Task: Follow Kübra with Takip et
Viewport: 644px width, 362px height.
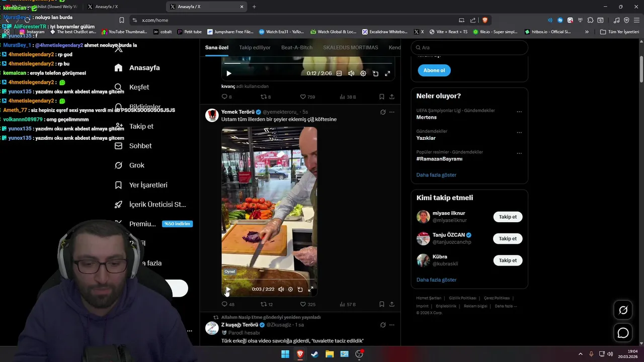Action: coord(508,260)
